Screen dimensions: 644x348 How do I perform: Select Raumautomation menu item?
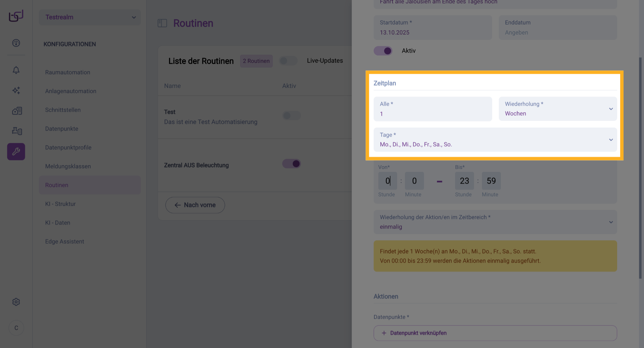pos(68,72)
